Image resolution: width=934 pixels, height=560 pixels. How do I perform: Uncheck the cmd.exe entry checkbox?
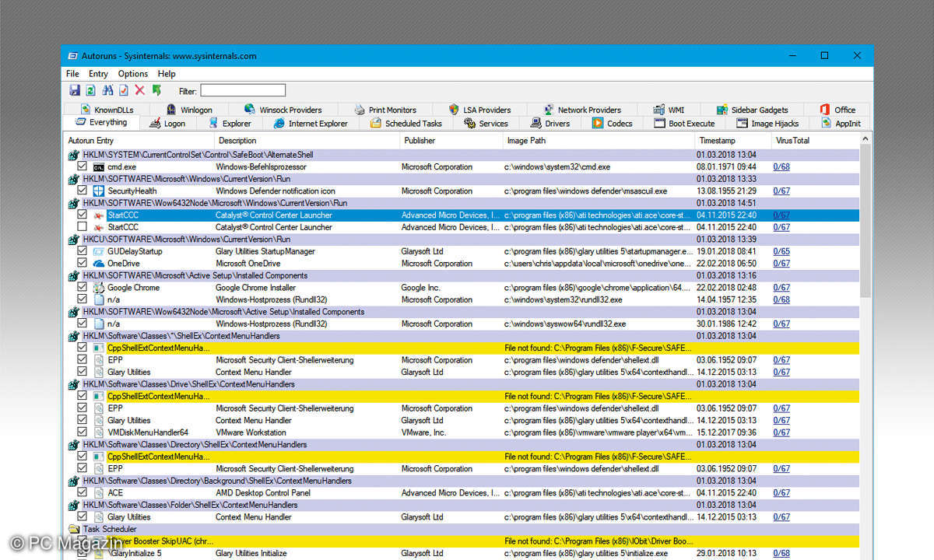[x=83, y=167]
